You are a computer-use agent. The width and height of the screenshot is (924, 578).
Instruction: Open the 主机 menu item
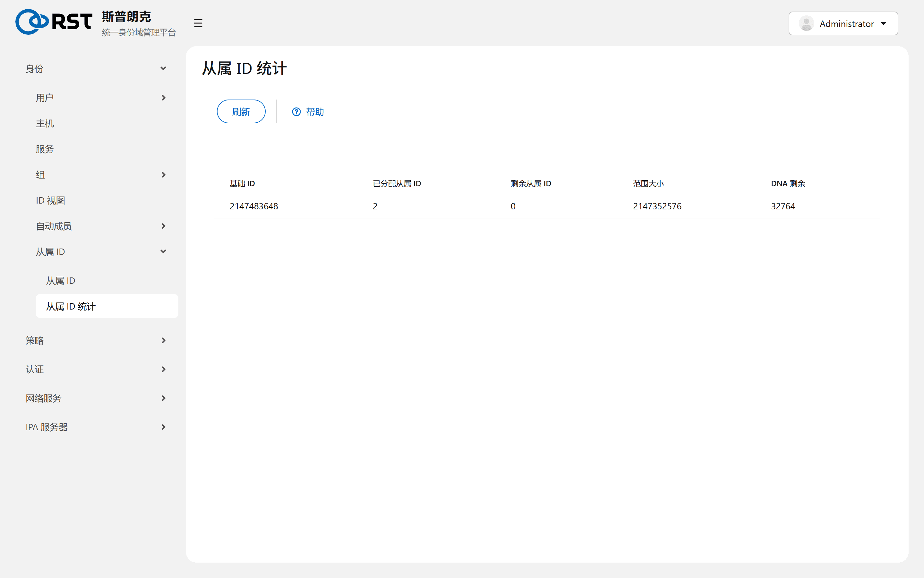pyautogui.click(x=107, y=124)
